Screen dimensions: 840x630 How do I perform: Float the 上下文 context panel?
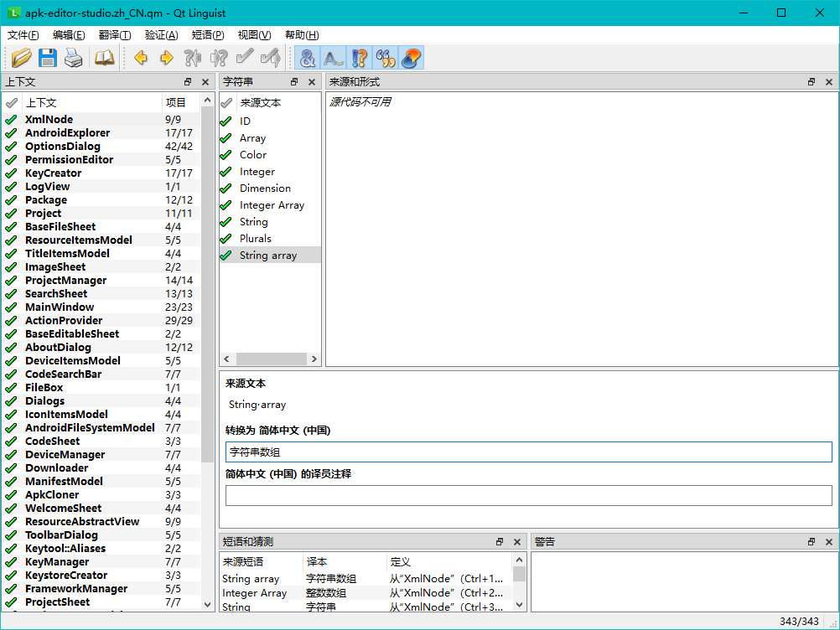pyautogui.click(x=188, y=82)
